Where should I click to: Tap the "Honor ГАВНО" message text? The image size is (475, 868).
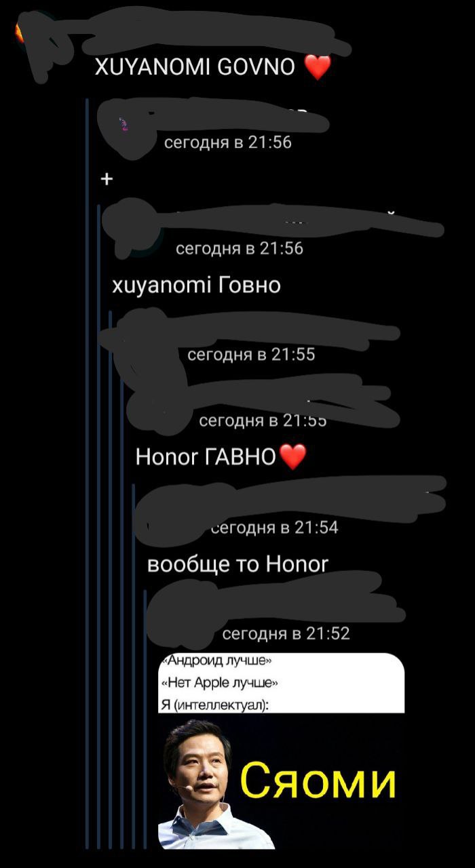coord(206,457)
